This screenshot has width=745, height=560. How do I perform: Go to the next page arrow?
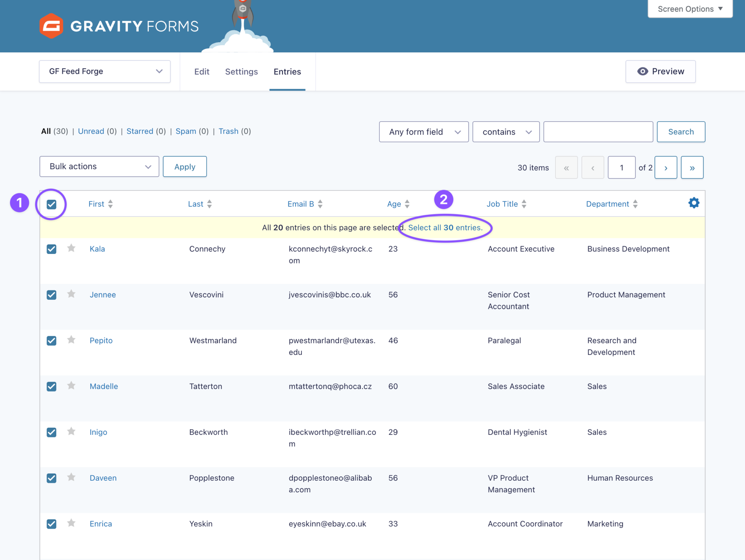(x=665, y=168)
